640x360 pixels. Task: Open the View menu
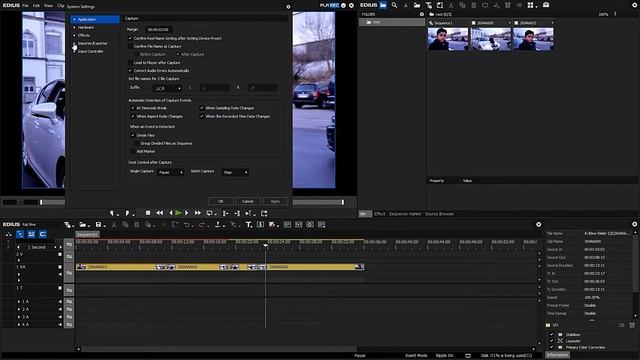click(x=48, y=6)
